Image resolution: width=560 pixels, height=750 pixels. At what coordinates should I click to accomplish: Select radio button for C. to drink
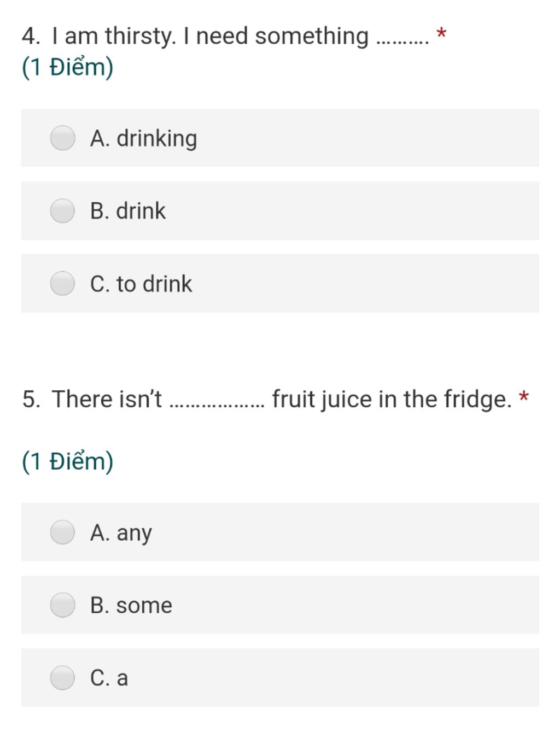tap(62, 283)
